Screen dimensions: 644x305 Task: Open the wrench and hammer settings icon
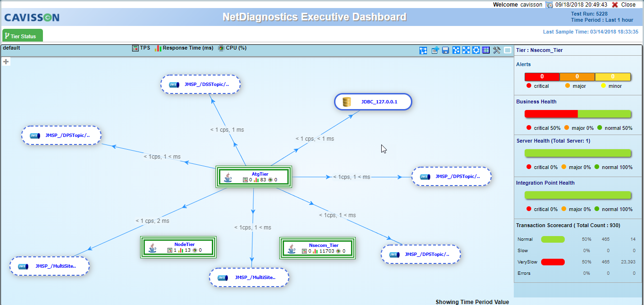(497, 50)
